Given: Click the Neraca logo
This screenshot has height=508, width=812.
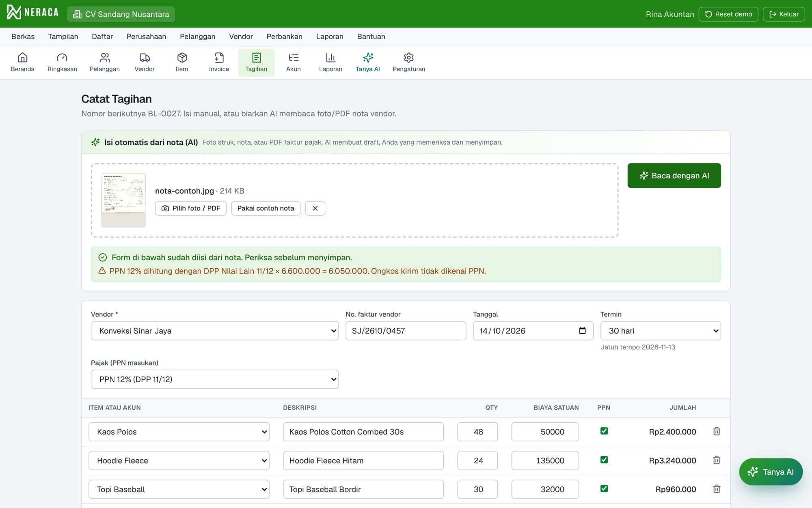Looking at the screenshot, I should (x=32, y=12).
